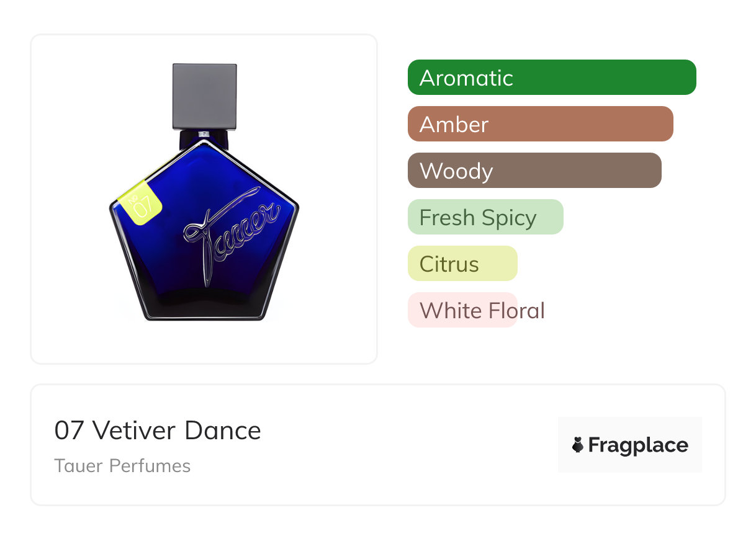Click the gray square bottle cap
Image resolution: width=756 pixels, height=536 pixels.
(x=204, y=96)
